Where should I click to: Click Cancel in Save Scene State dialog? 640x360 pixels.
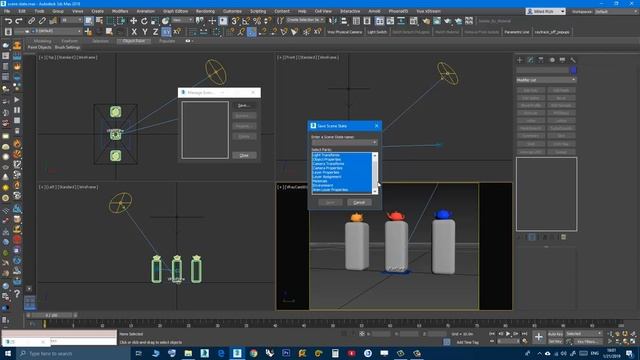(x=359, y=202)
